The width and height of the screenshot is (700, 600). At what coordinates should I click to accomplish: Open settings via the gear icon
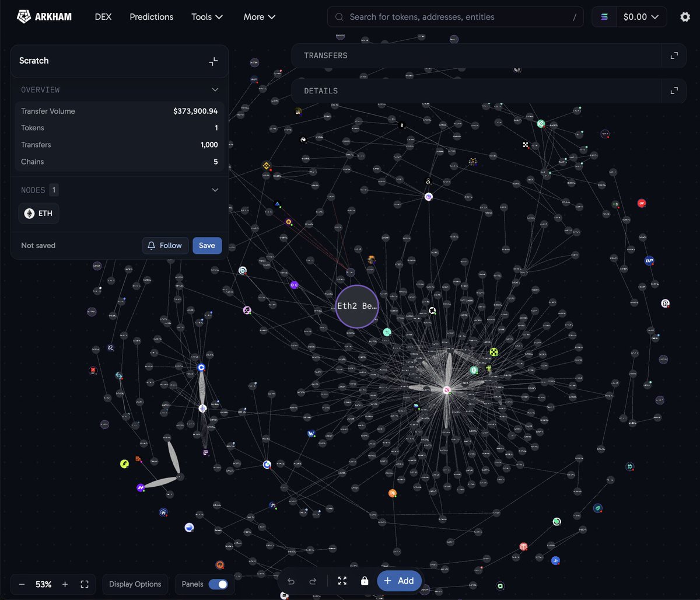[x=685, y=17]
